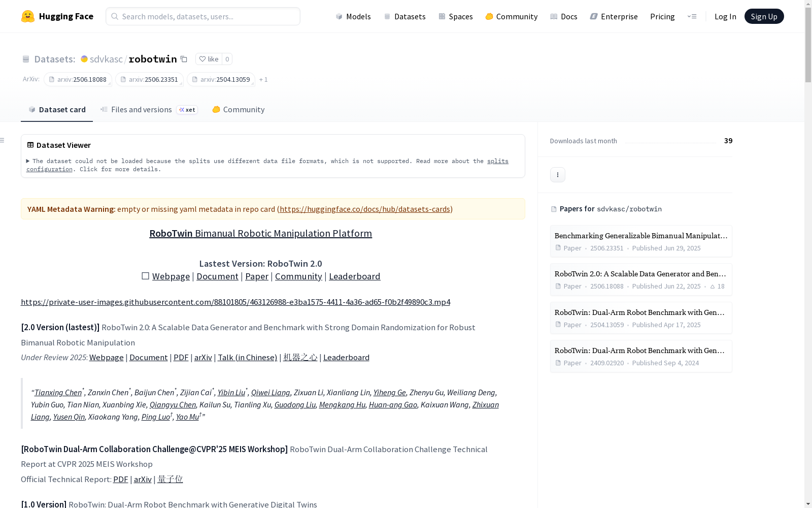812x508 pixels.
Task: Open the RoboTwin 2.0 paper card
Action: [641, 279]
